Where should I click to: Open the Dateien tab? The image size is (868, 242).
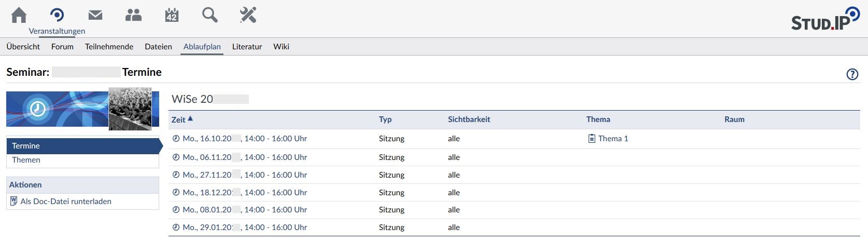tap(158, 47)
